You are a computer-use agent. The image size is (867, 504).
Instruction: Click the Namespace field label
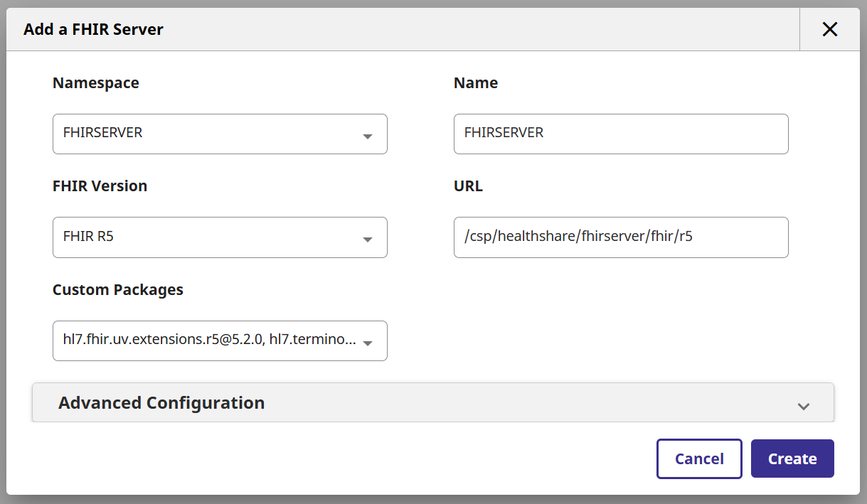click(96, 83)
